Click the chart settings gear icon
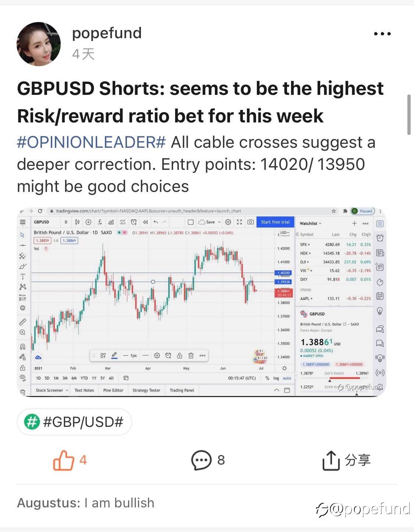Image resolution: width=414 pixels, height=532 pixels. pos(228,222)
